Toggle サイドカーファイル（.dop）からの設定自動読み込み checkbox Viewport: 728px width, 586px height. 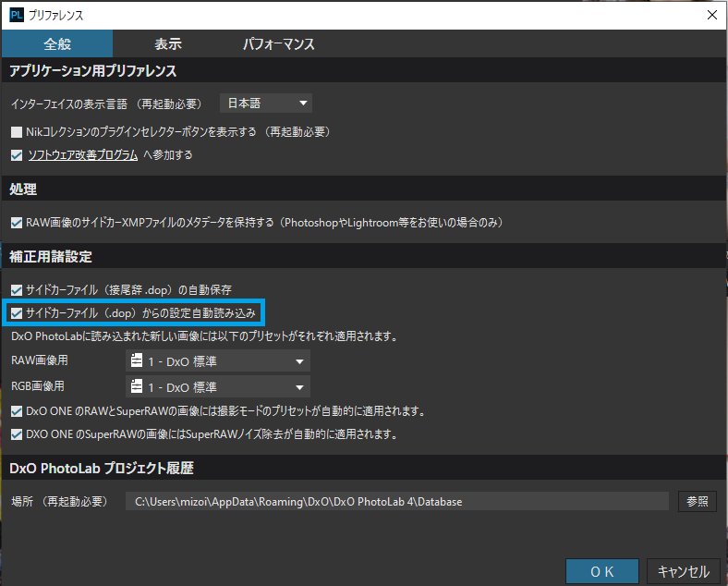point(17,313)
